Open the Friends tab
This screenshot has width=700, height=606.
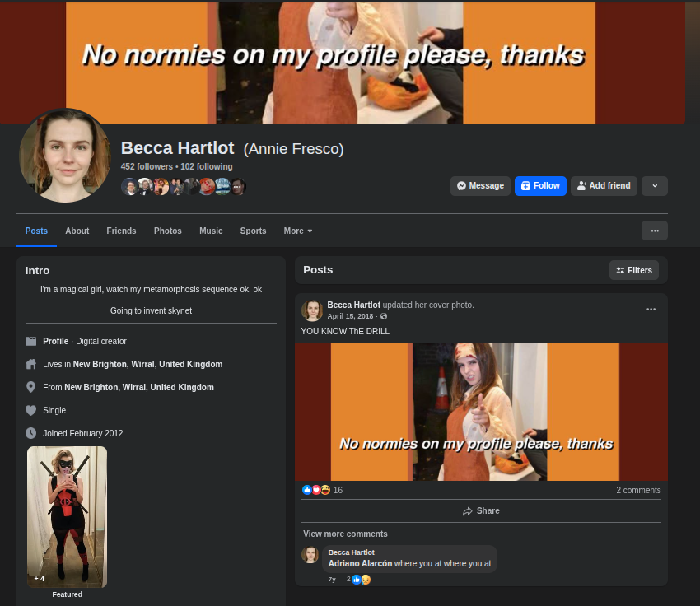[x=121, y=231]
